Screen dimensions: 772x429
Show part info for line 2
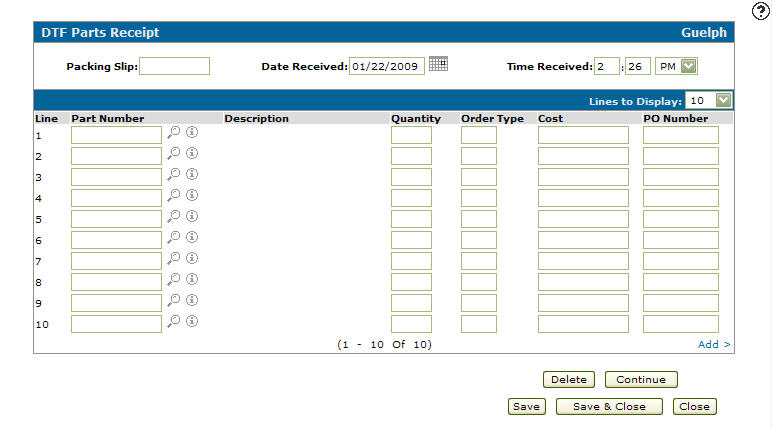coord(192,153)
